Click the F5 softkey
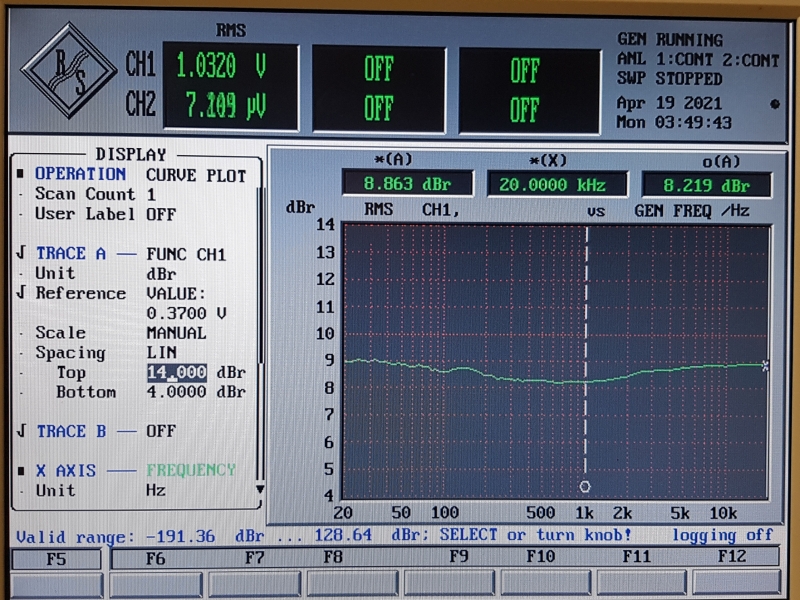Screen dimensions: 800x600 (x=56, y=559)
